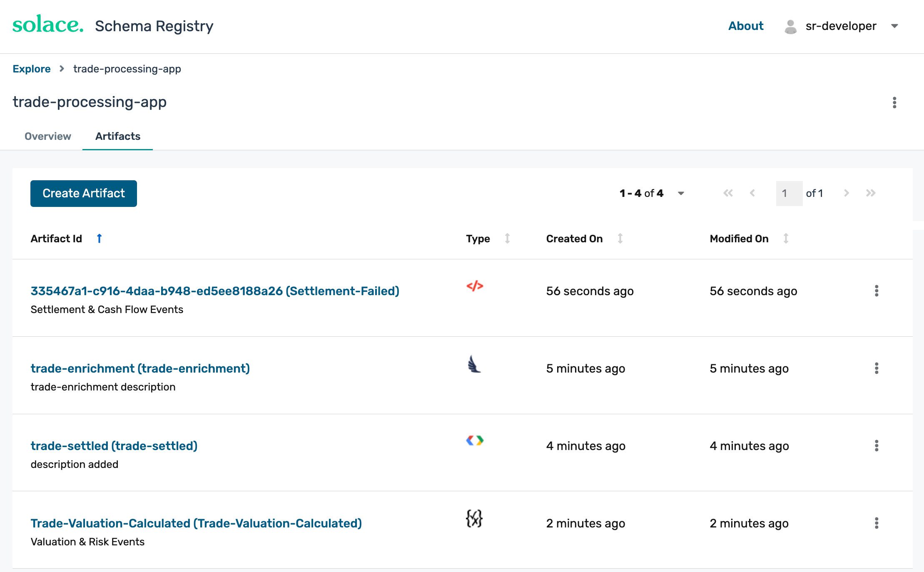Click the Artifact Id column header

pos(56,239)
